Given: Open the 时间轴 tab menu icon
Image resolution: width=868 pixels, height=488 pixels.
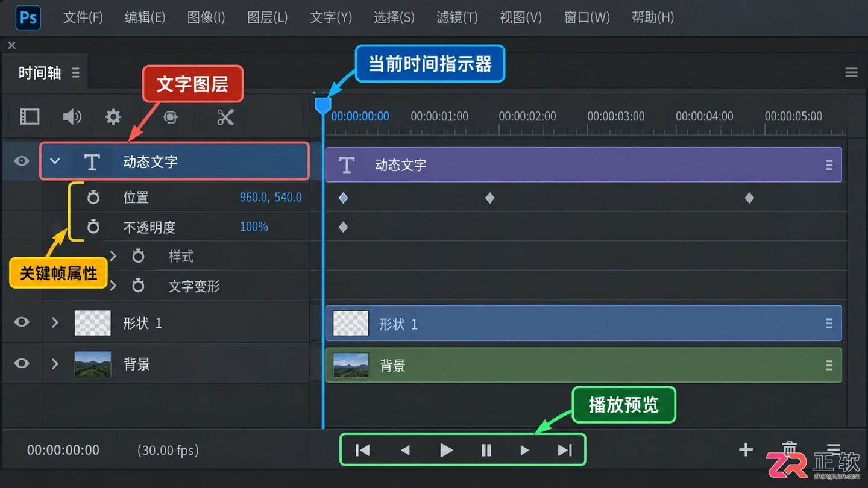Looking at the screenshot, I should [x=76, y=73].
